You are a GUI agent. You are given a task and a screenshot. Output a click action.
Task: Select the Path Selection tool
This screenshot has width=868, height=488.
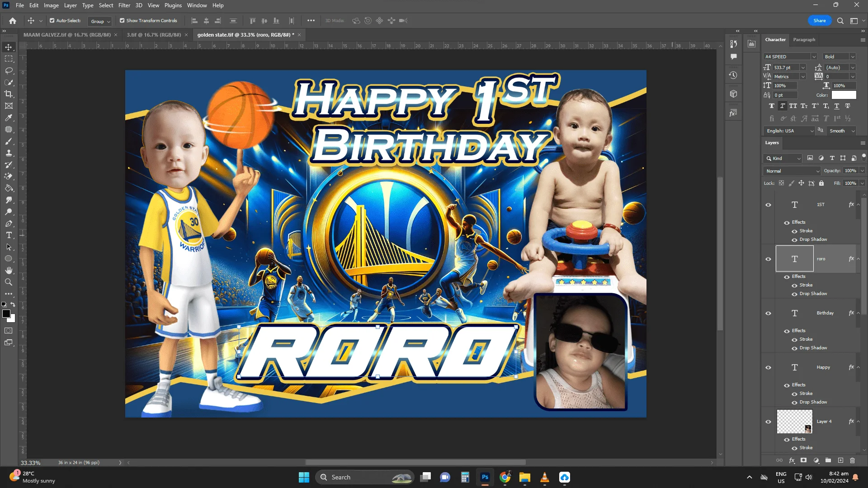tap(9, 247)
